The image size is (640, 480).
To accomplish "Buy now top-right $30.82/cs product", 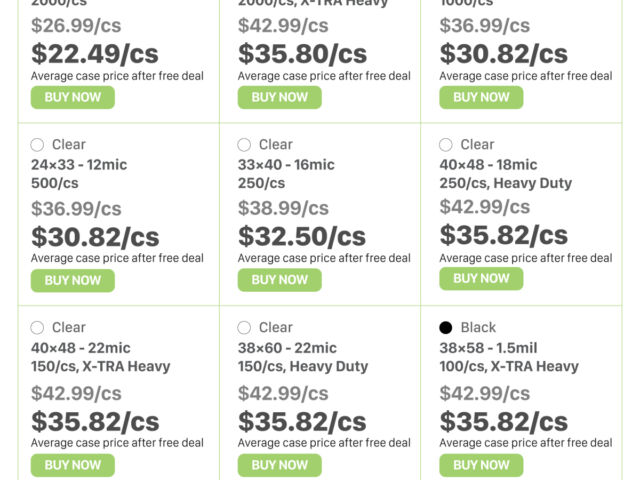I will point(481,97).
